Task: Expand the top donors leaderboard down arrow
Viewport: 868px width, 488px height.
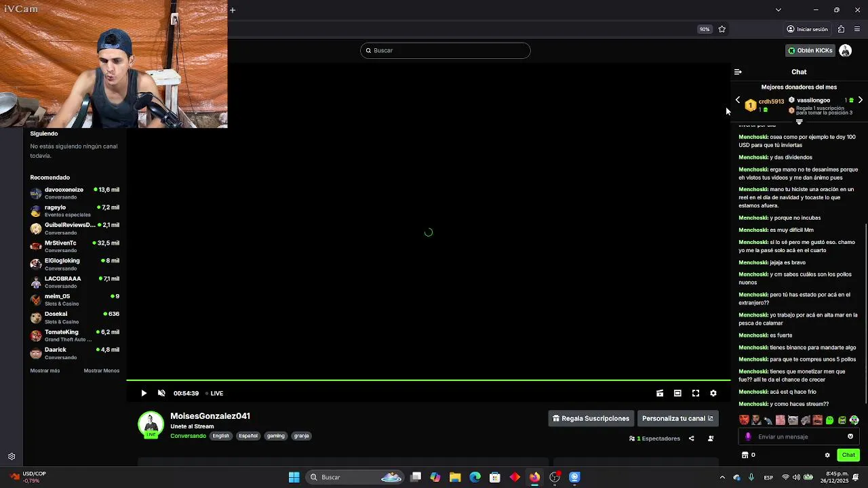Action: (x=799, y=122)
